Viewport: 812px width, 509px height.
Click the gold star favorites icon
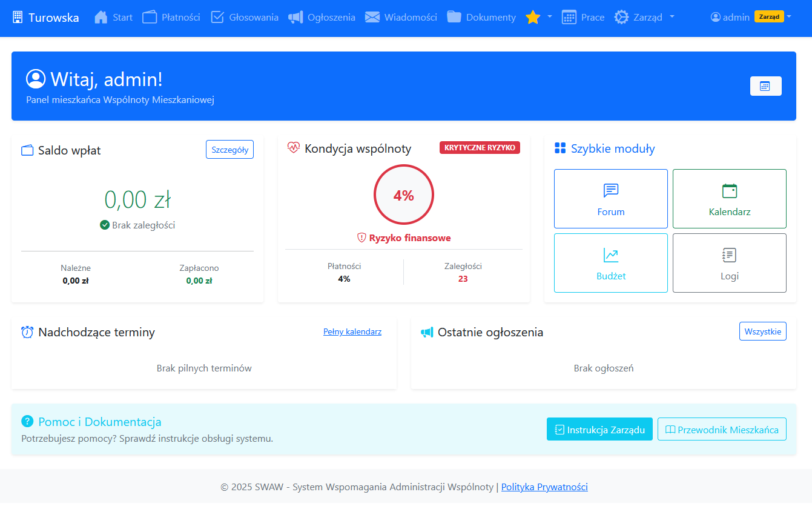533,17
